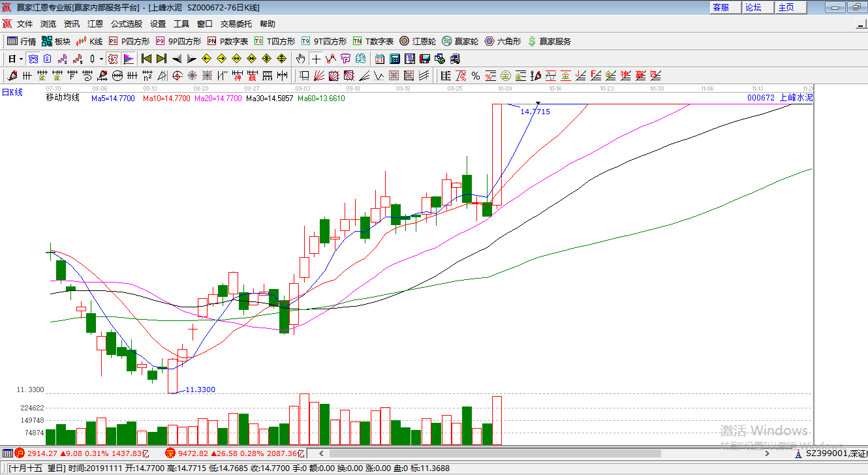Click the 论坛 button
Viewport: 868px width, 475px height.
[758, 7]
